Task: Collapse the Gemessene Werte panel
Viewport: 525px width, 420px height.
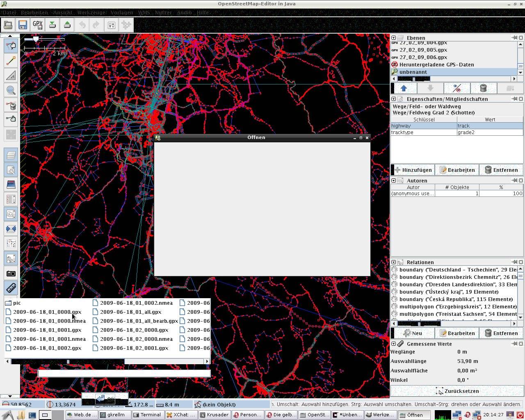Action: 393,344
